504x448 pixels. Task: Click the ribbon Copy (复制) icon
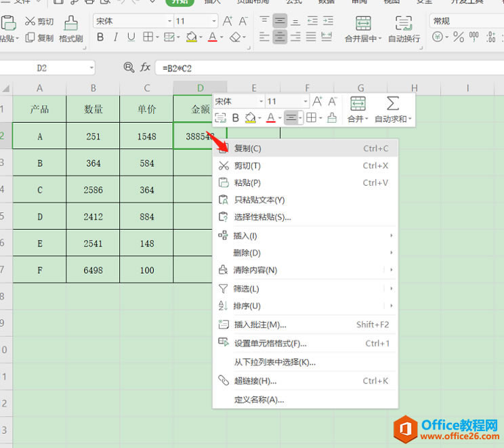point(30,38)
